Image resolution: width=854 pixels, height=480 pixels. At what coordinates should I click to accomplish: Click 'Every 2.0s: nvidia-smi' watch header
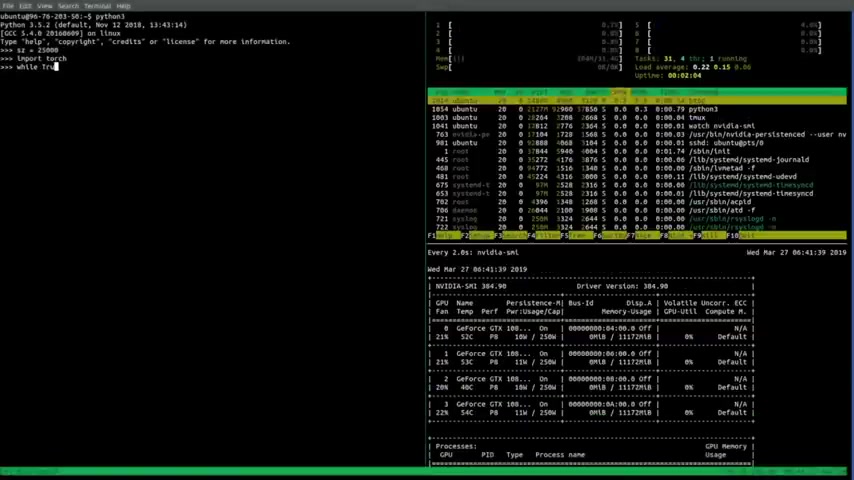[x=473, y=253]
